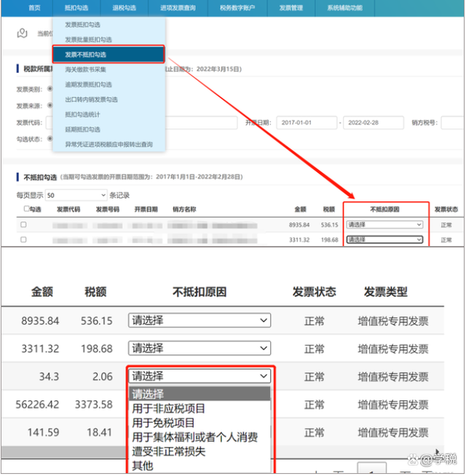Open the 首页 tab in the top navigation
The height and width of the screenshot is (476, 466).
click(34, 7)
